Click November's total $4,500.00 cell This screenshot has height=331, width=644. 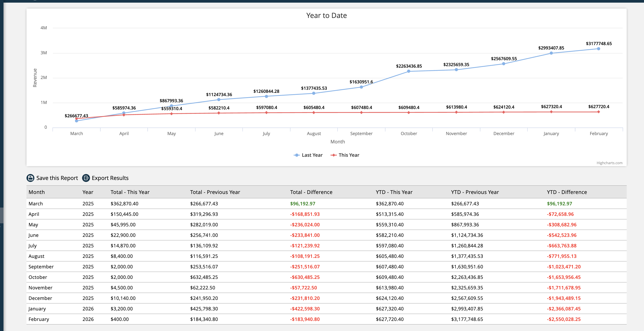[121, 287]
